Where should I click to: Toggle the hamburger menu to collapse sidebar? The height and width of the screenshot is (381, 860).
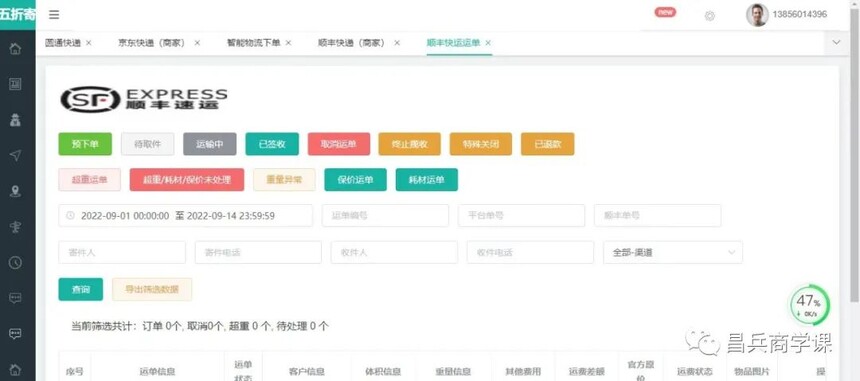(x=54, y=15)
